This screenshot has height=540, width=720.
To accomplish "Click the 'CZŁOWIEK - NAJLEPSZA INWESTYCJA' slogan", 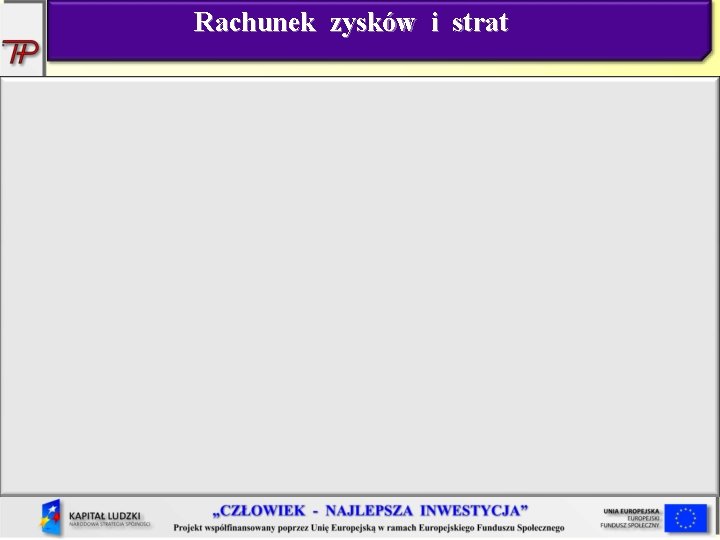I will (370, 511).
